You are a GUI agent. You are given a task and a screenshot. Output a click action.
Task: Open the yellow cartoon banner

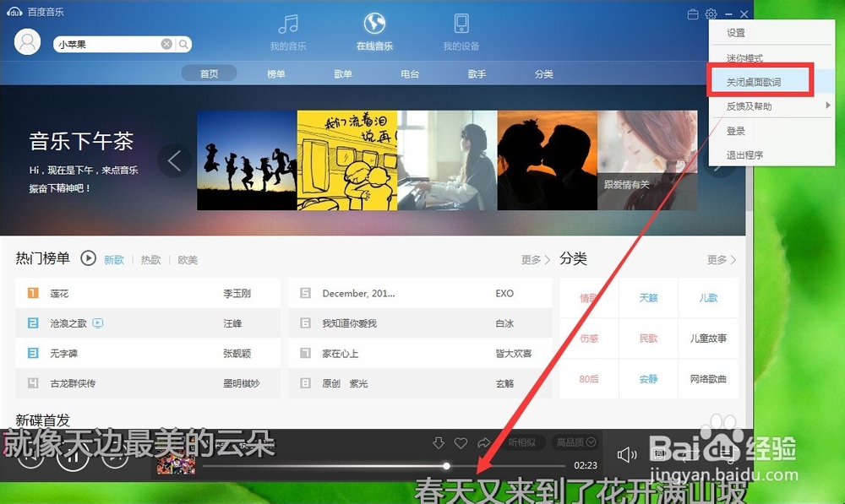click(347, 160)
